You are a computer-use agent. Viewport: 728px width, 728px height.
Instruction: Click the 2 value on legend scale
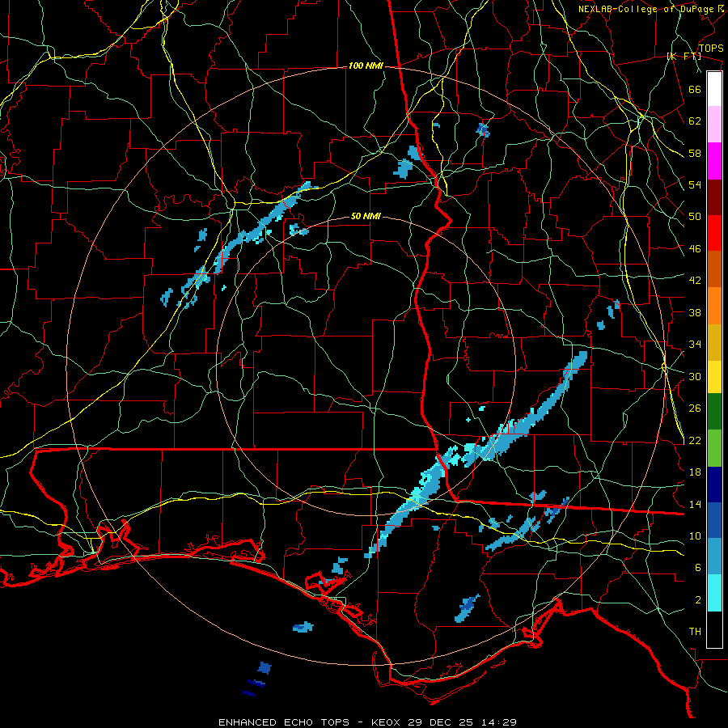point(698,600)
